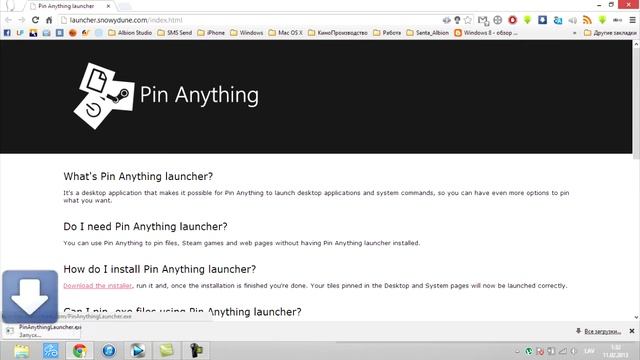Expand the bookmarks bar overflow chevron
Image resolution: width=640 pixels, height=360 pixels.
click(x=575, y=33)
